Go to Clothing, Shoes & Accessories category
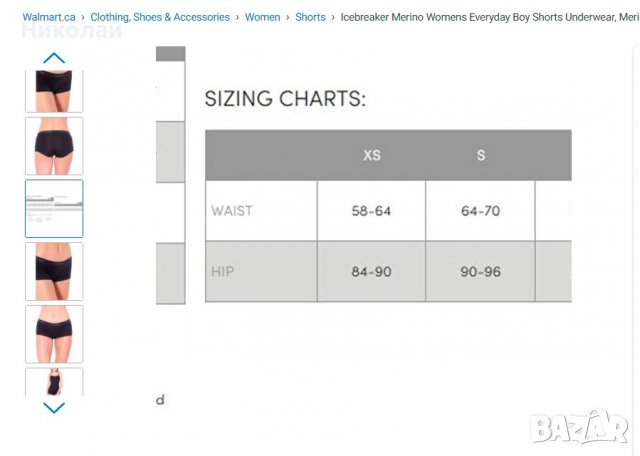Viewport: 640px width, 456px height. pyautogui.click(x=159, y=17)
